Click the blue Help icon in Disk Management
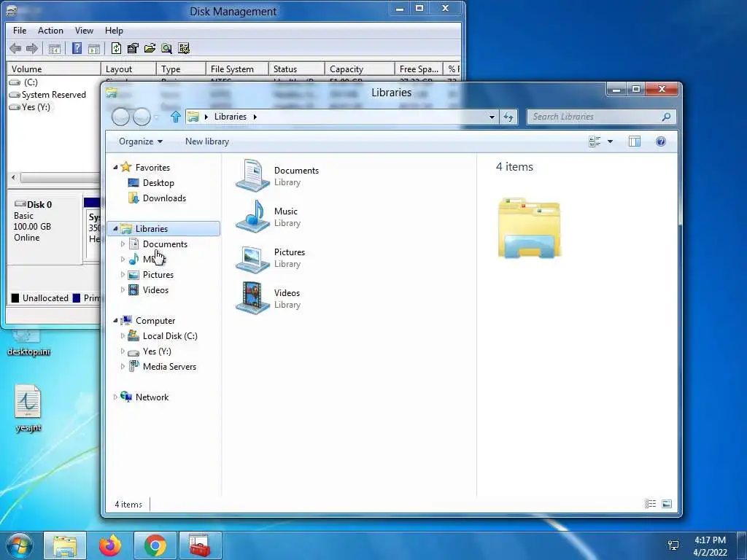Viewport: 747px width, 560px height. 77,48
